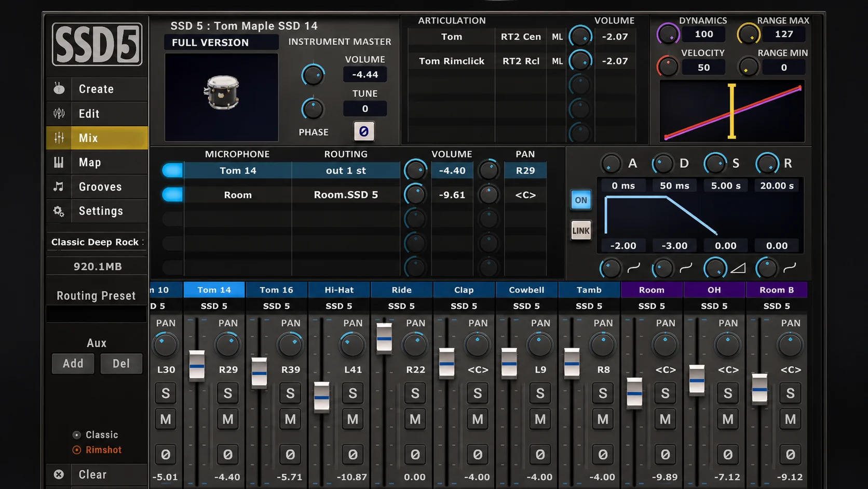Click the Release knob labeled R
868x489 pixels.
point(767,164)
